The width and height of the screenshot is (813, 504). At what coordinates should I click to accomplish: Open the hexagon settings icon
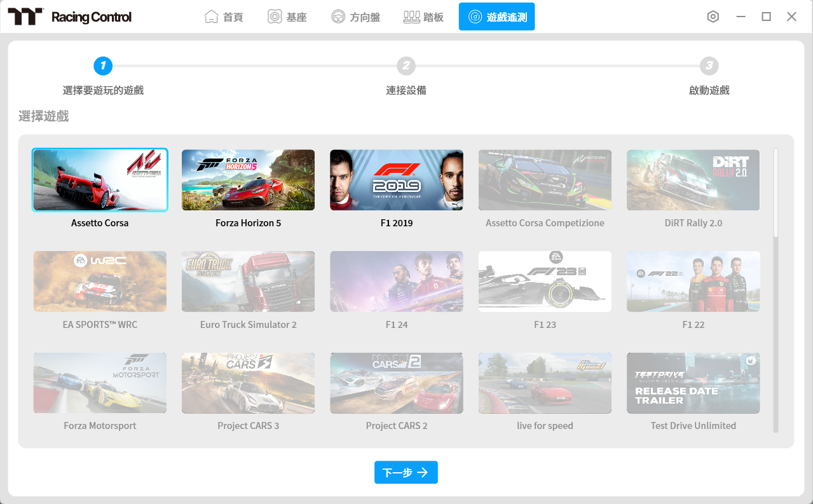click(x=713, y=17)
